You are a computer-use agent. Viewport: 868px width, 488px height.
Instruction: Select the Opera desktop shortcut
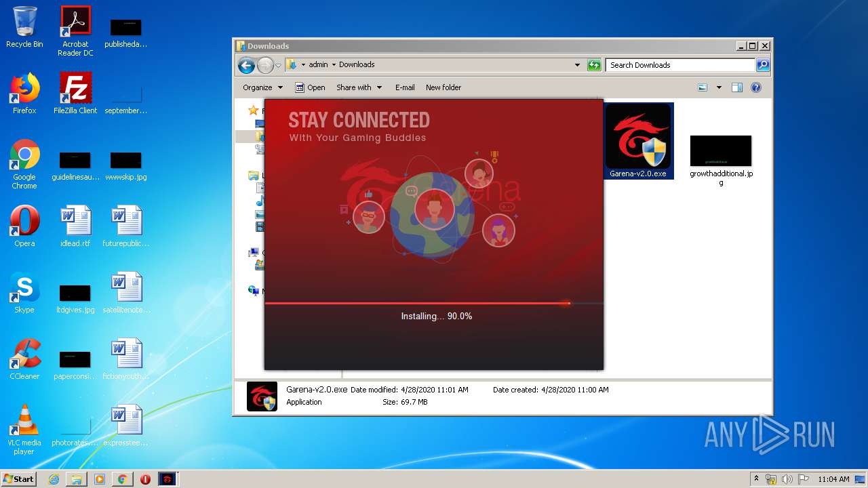point(24,226)
